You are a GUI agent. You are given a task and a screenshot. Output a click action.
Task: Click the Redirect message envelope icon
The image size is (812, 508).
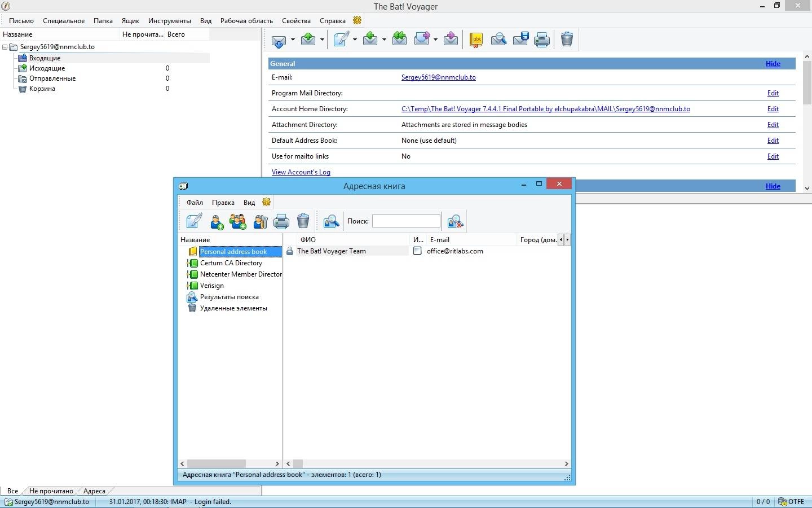(x=451, y=39)
